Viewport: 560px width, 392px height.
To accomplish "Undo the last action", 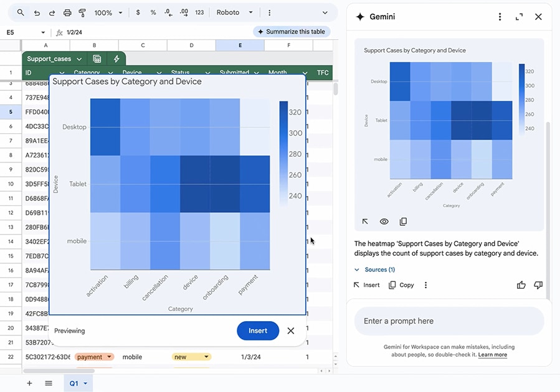I will (37, 12).
